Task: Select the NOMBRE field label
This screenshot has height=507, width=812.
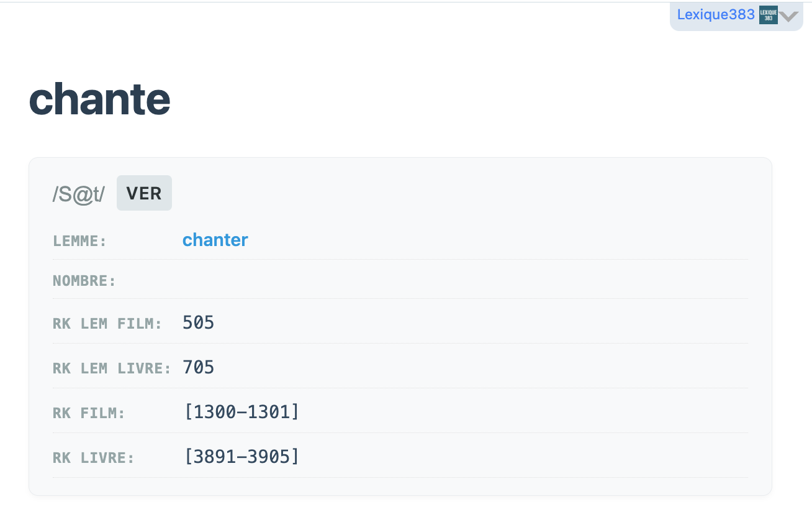Action: click(84, 281)
